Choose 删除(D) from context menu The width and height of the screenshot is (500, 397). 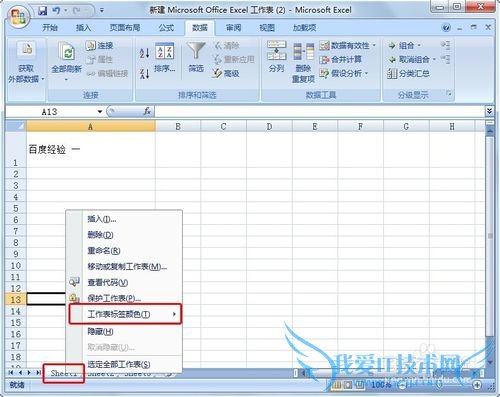(x=124, y=235)
